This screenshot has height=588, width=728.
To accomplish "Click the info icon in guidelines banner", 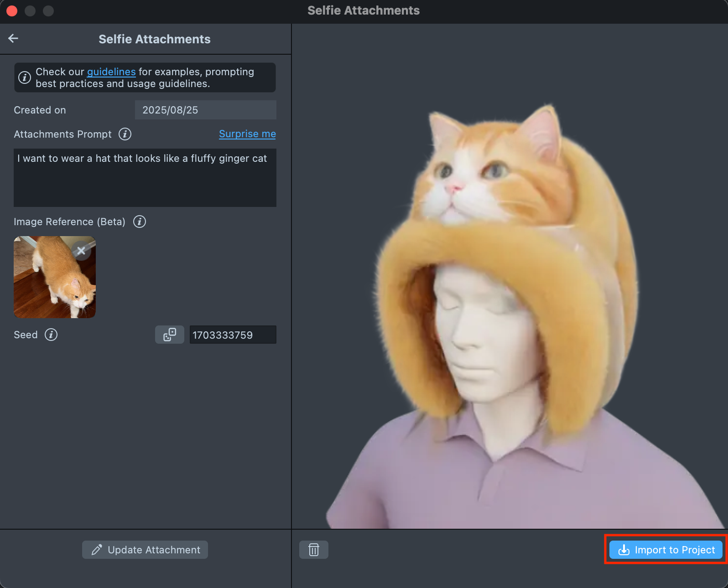I will click(25, 77).
